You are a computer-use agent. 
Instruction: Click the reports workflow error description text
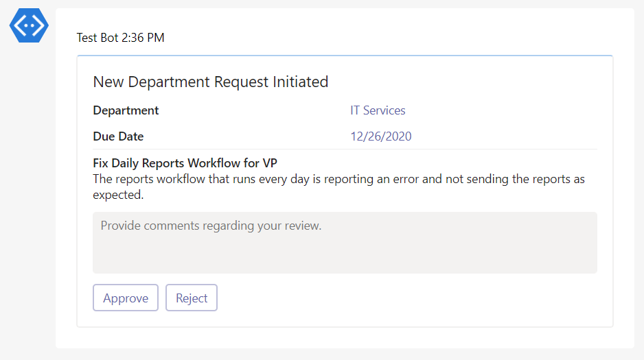[339, 187]
